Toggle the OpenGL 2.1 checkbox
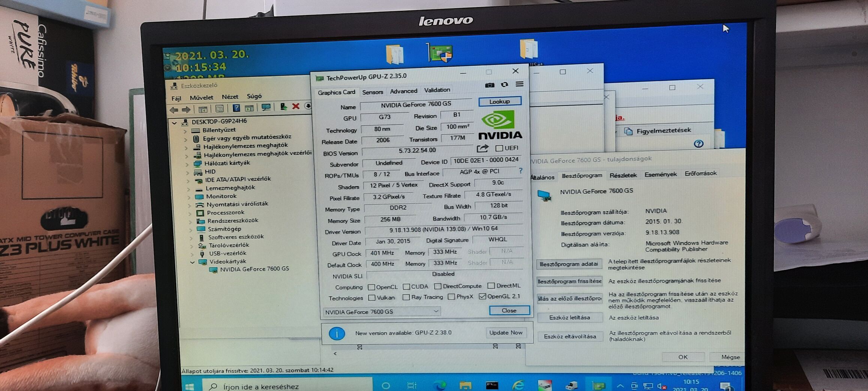The height and width of the screenshot is (391, 868). [483, 296]
